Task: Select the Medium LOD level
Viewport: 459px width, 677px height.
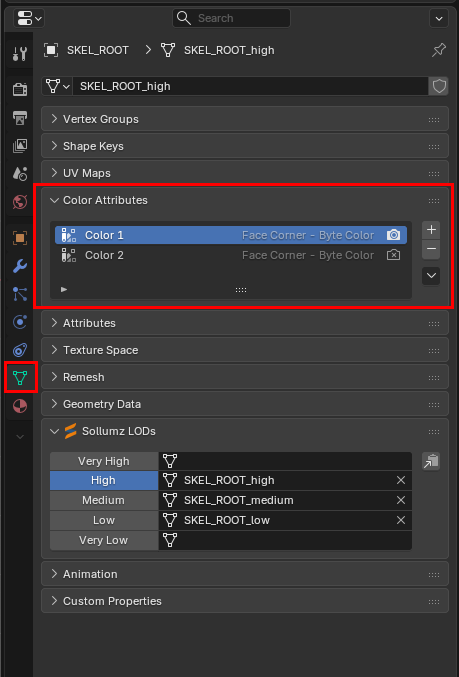Action: 104,500
